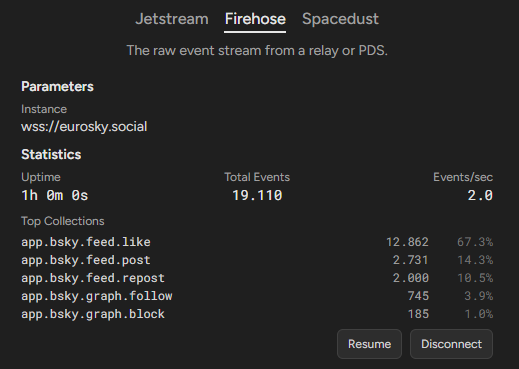Select the app.bsky.graph.follow collection row

[257, 296]
